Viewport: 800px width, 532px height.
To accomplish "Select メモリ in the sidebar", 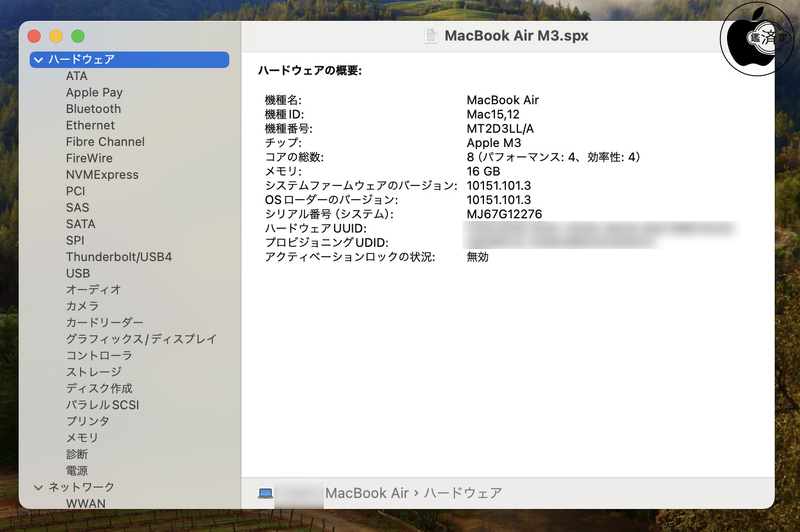I will (x=82, y=438).
